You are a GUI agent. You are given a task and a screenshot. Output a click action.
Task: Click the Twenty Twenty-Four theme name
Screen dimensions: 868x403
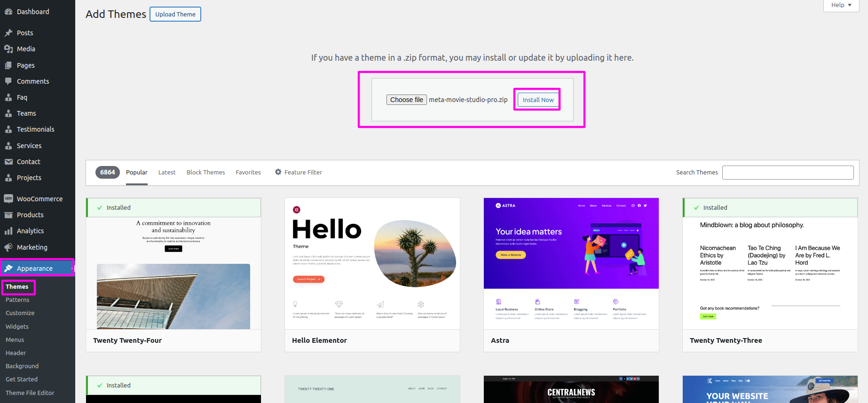[127, 340]
